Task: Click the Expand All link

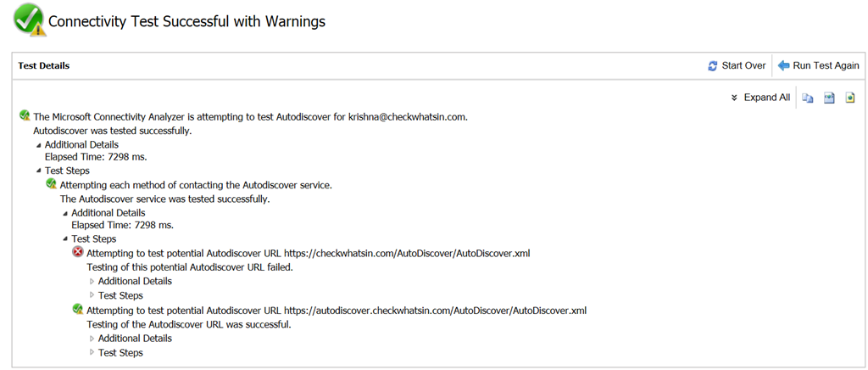Action: [766, 98]
